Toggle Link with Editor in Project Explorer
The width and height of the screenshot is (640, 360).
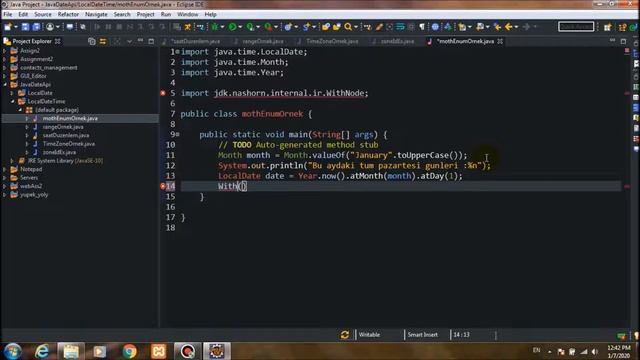coord(103,41)
